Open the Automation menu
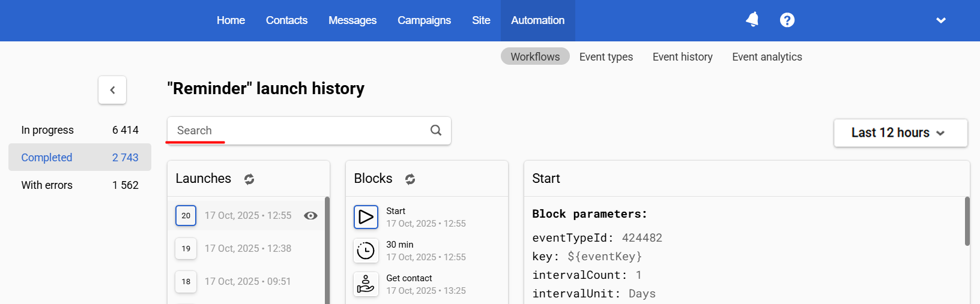The width and height of the screenshot is (980, 304). (538, 20)
